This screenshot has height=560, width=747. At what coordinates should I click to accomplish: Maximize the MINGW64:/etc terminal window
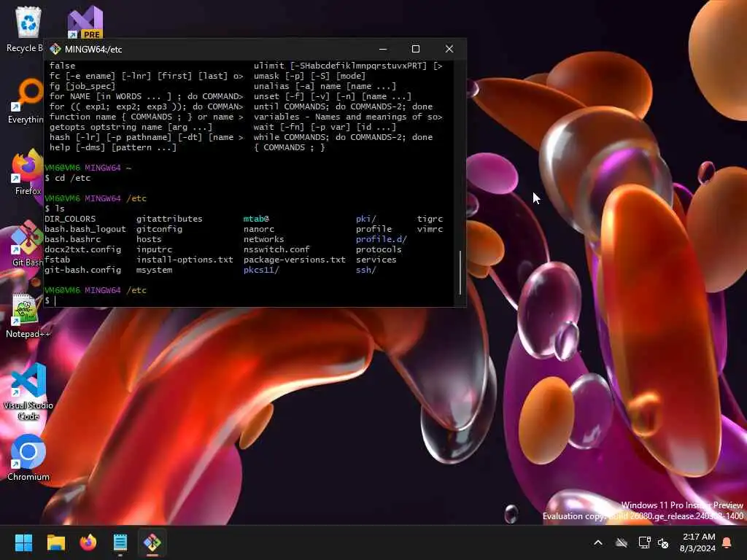point(415,49)
